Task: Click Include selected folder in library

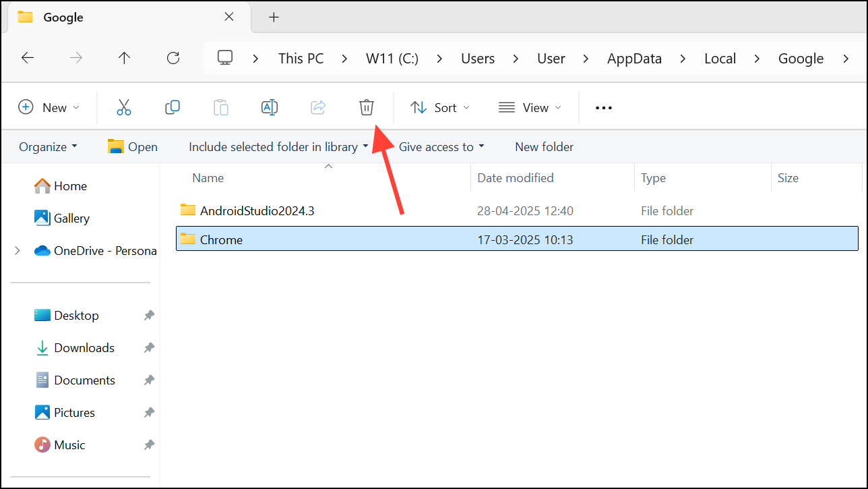Action: [272, 146]
